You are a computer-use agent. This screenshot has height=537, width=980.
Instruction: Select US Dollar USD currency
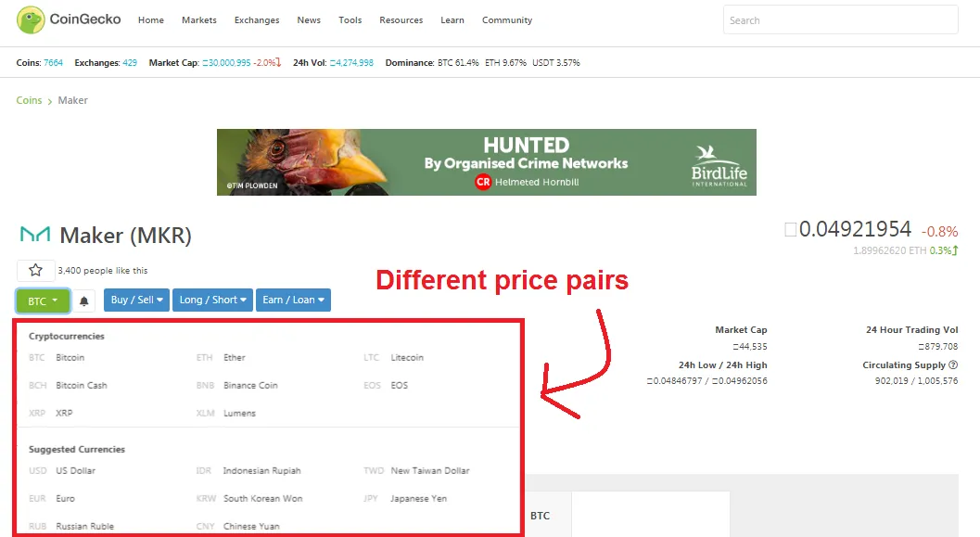[x=62, y=471]
